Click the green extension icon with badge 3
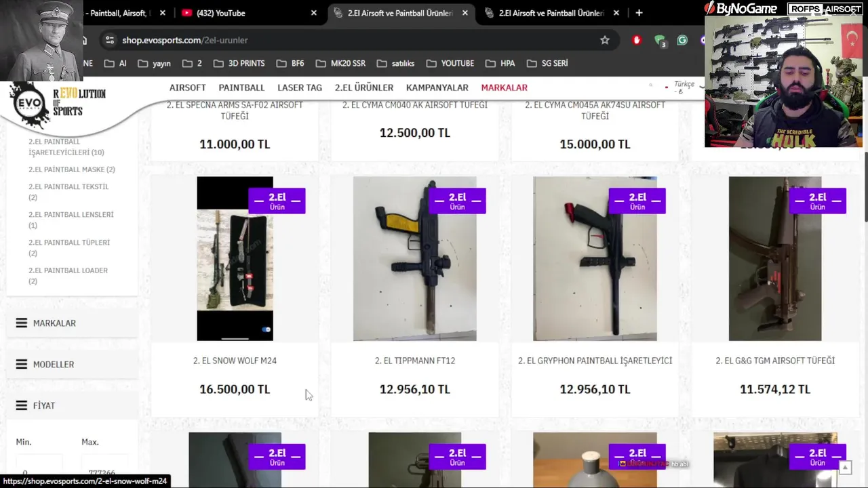The height and width of the screenshot is (488, 868). click(x=659, y=41)
